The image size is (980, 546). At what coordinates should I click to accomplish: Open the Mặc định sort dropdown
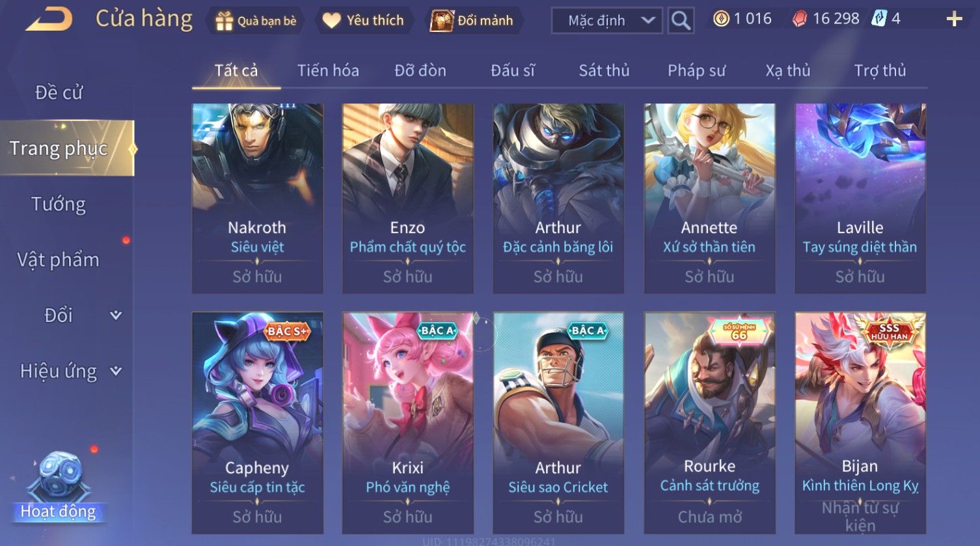(x=607, y=21)
